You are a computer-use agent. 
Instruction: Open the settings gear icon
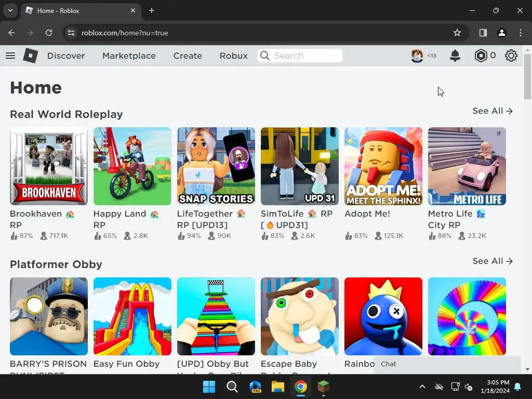511,56
